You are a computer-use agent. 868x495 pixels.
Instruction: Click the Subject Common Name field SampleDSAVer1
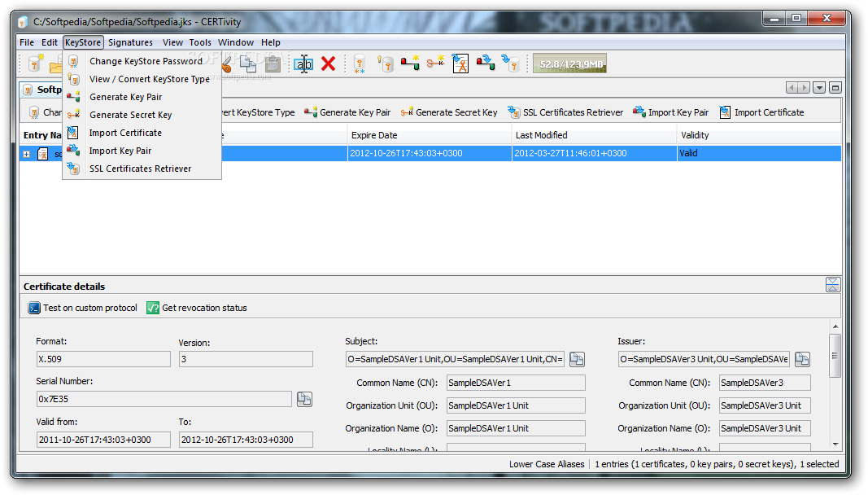click(516, 383)
